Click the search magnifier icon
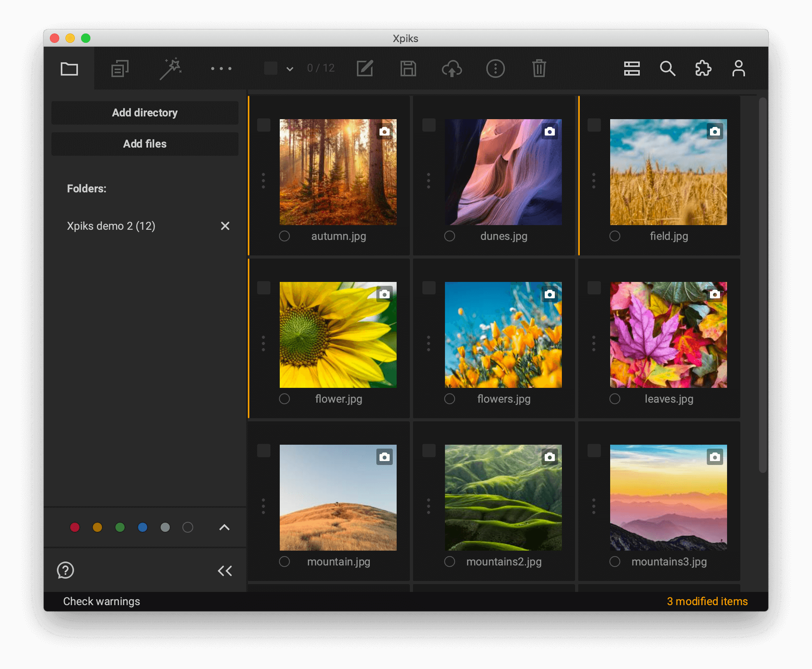 point(667,69)
